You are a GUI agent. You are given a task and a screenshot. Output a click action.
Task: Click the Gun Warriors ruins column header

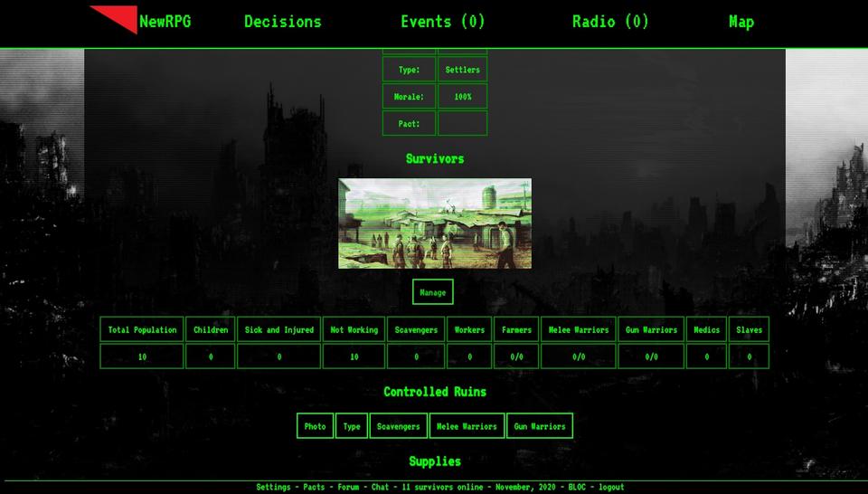539,426
